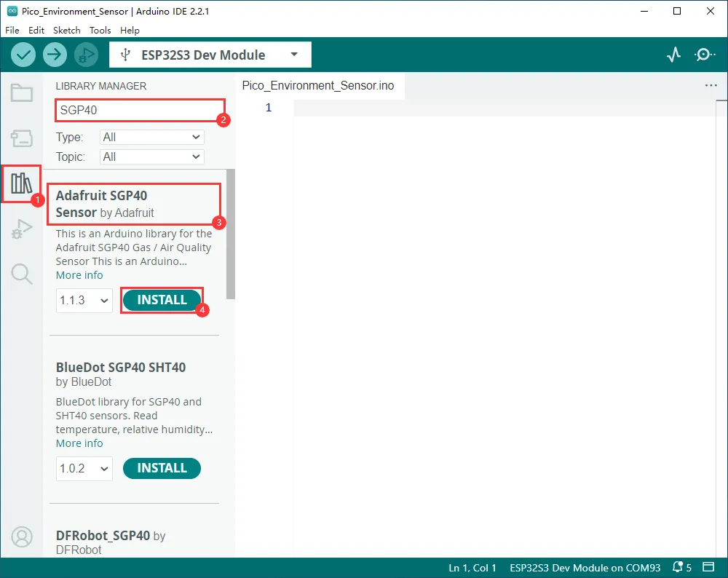
Task: Maximize the Arduino IDE window
Action: [x=677, y=11]
